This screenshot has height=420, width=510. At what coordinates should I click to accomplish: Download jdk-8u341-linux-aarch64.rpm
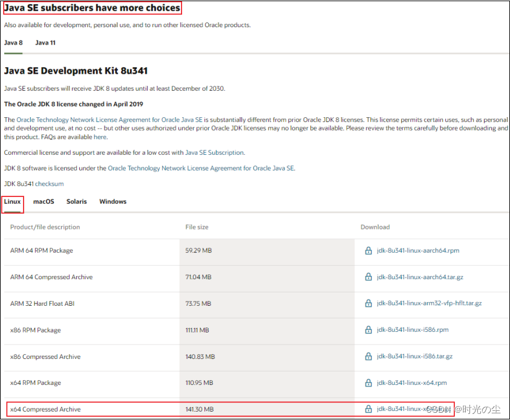[x=418, y=251]
